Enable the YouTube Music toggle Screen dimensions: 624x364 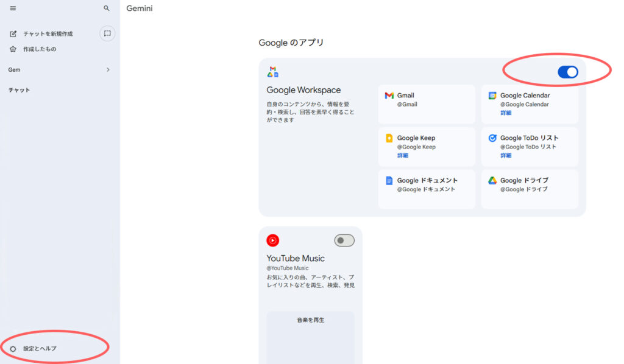coord(344,240)
